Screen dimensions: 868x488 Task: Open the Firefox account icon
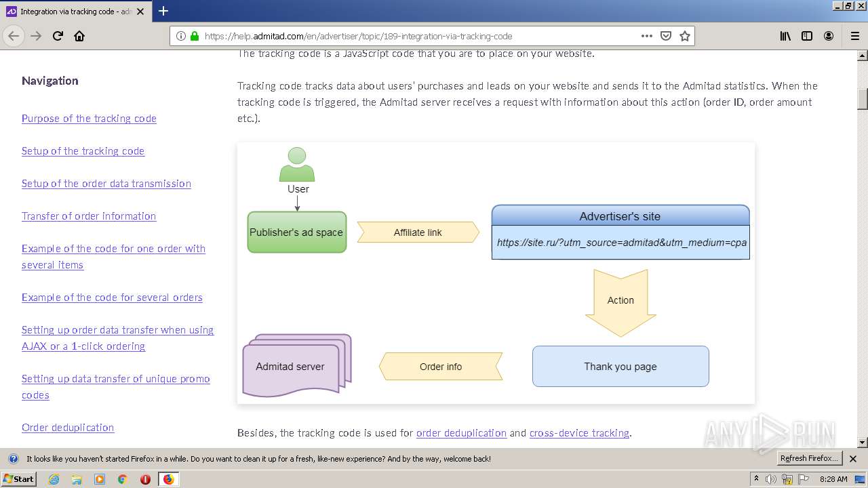point(829,36)
